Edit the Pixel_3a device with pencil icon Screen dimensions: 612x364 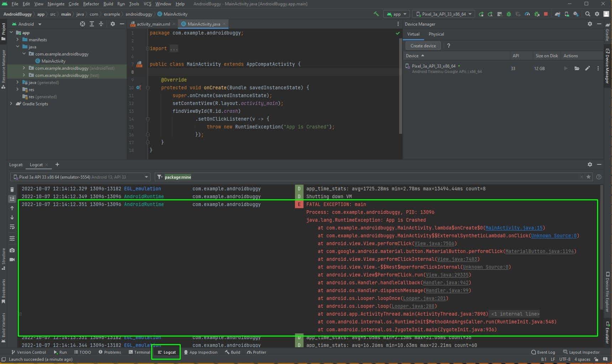pos(587,68)
